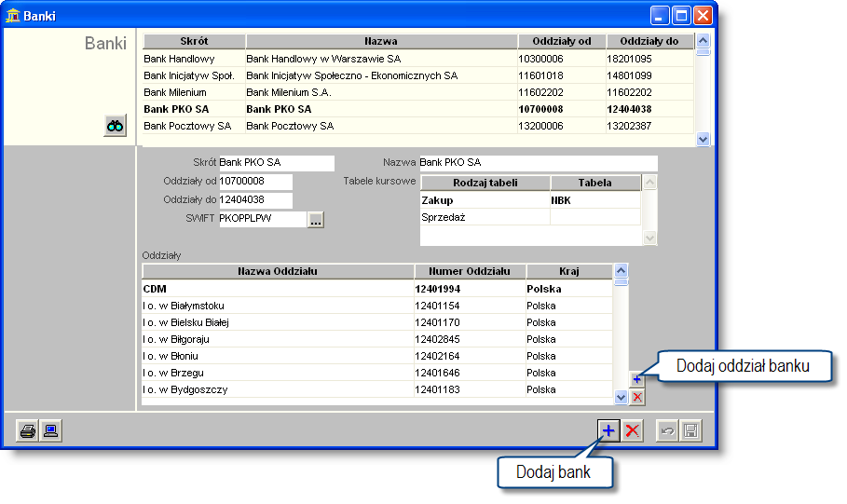Sort banks by the Skrót column header
This screenshot has height=504, width=847.
point(195,41)
